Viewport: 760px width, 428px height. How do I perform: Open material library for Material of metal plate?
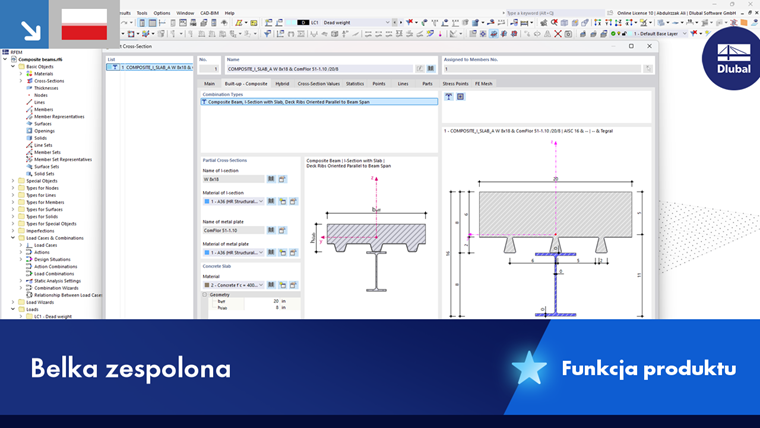click(x=271, y=253)
